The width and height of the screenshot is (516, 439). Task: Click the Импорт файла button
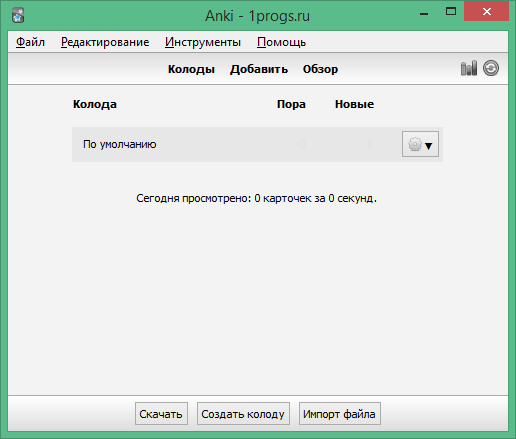coord(339,414)
